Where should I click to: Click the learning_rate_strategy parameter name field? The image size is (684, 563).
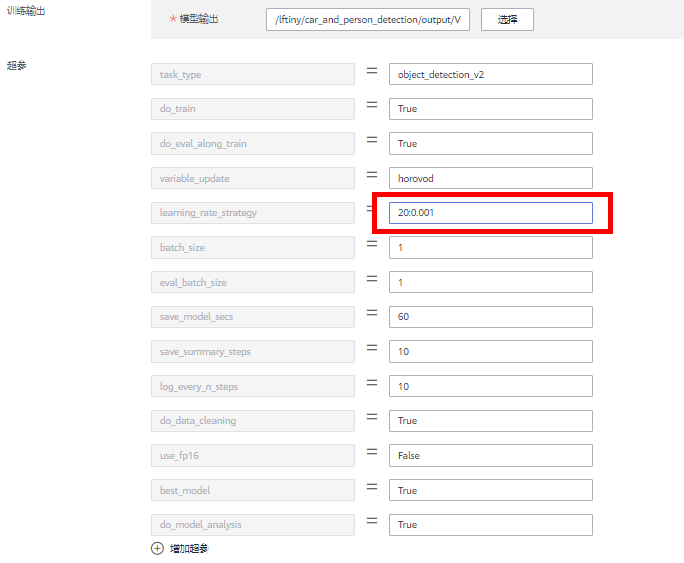pos(253,213)
